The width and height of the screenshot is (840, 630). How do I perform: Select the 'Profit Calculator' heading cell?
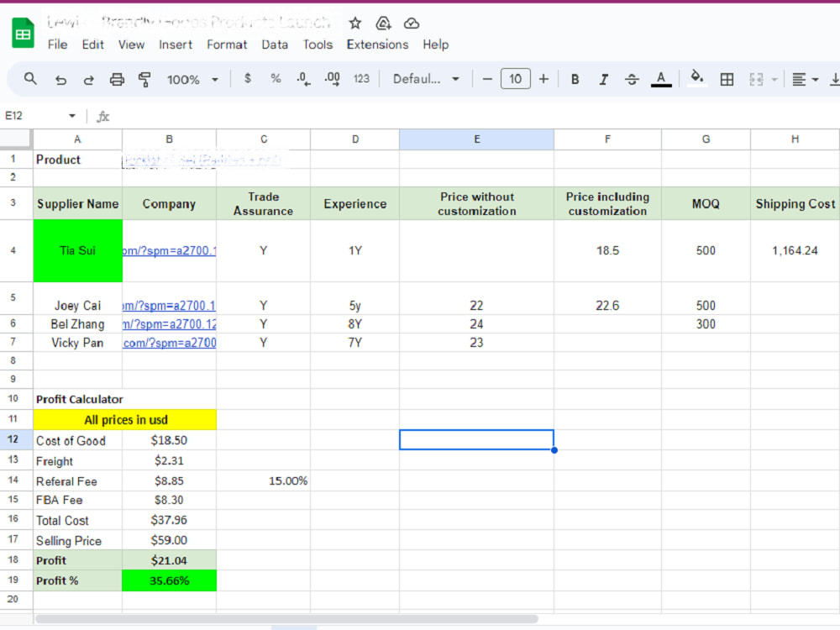click(77, 399)
